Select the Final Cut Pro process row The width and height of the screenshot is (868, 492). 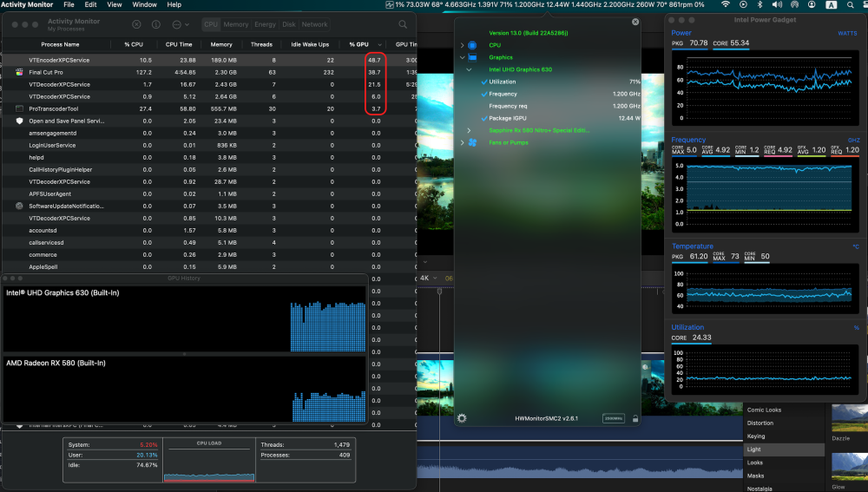click(x=209, y=72)
